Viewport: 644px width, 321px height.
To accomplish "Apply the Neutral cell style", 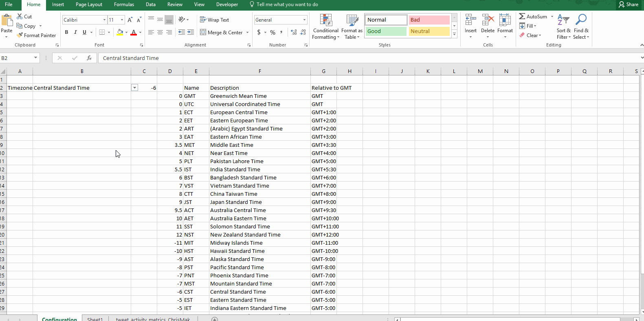I will 429,31.
